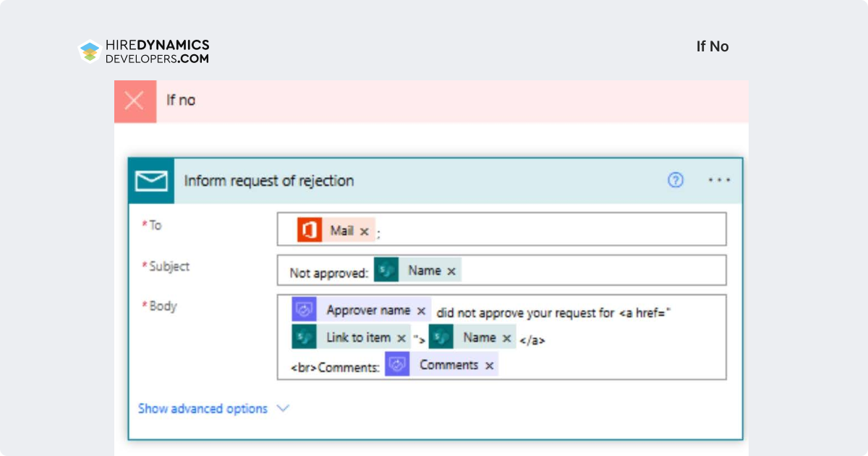Click the Approver name approvals icon
The width and height of the screenshot is (868, 456).
[x=305, y=310]
